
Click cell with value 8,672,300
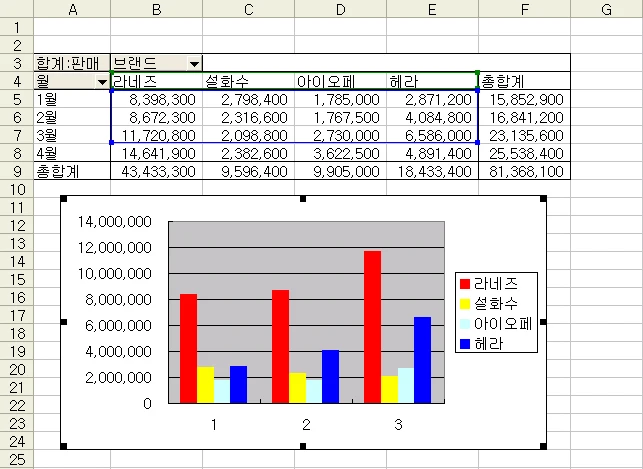click(157, 117)
